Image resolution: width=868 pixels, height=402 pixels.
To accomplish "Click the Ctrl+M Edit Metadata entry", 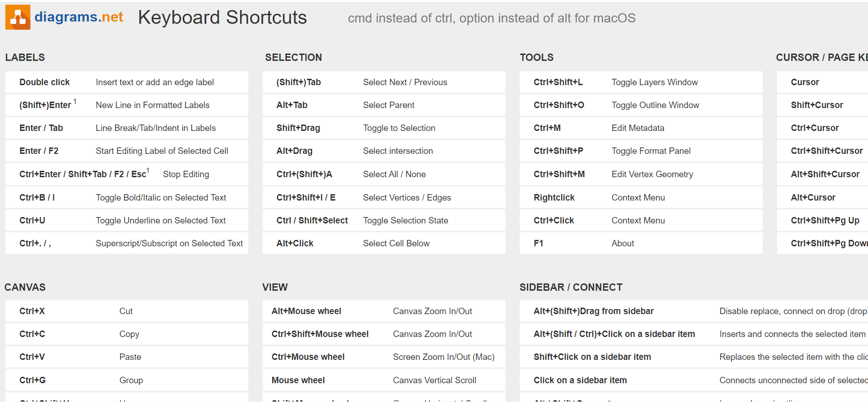I will [640, 128].
